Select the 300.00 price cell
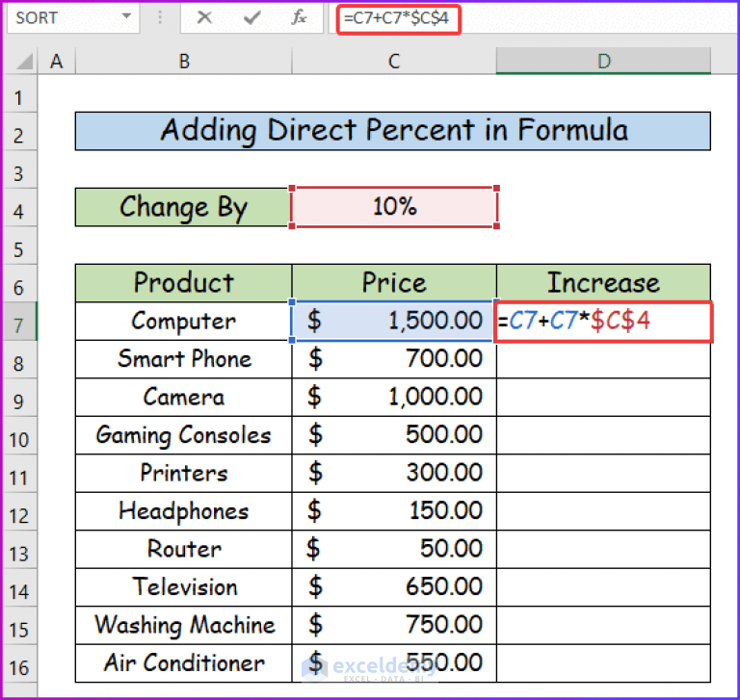 pyautogui.click(x=394, y=473)
